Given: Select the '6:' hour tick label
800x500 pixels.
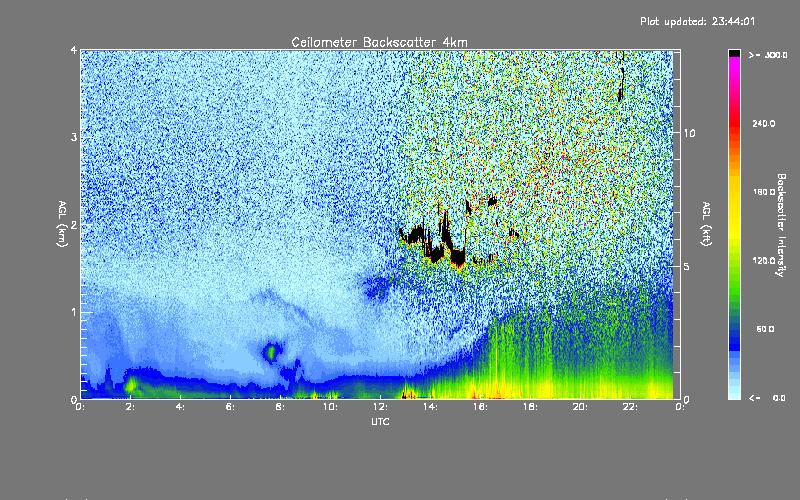Looking at the screenshot, I should pyautogui.click(x=231, y=407).
